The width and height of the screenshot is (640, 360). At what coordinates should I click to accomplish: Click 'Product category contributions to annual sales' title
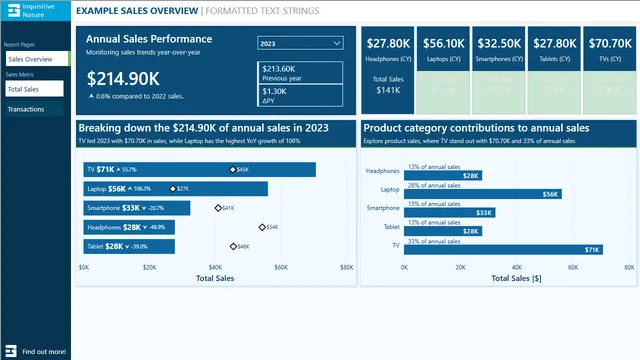pos(476,128)
